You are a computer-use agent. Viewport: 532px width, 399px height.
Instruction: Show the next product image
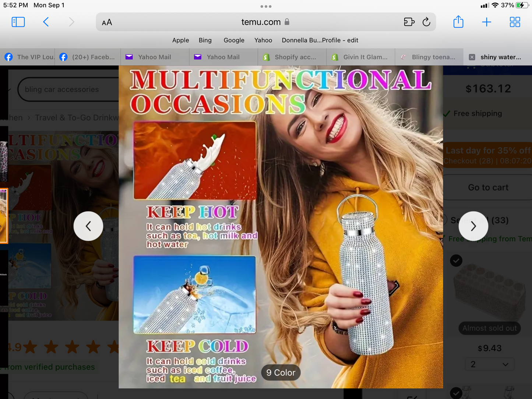pos(473,226)
